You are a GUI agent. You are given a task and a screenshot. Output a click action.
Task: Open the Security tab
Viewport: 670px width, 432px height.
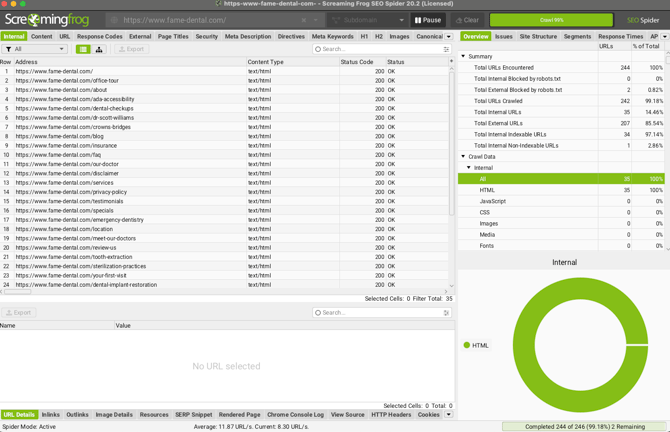coord(206,36)
